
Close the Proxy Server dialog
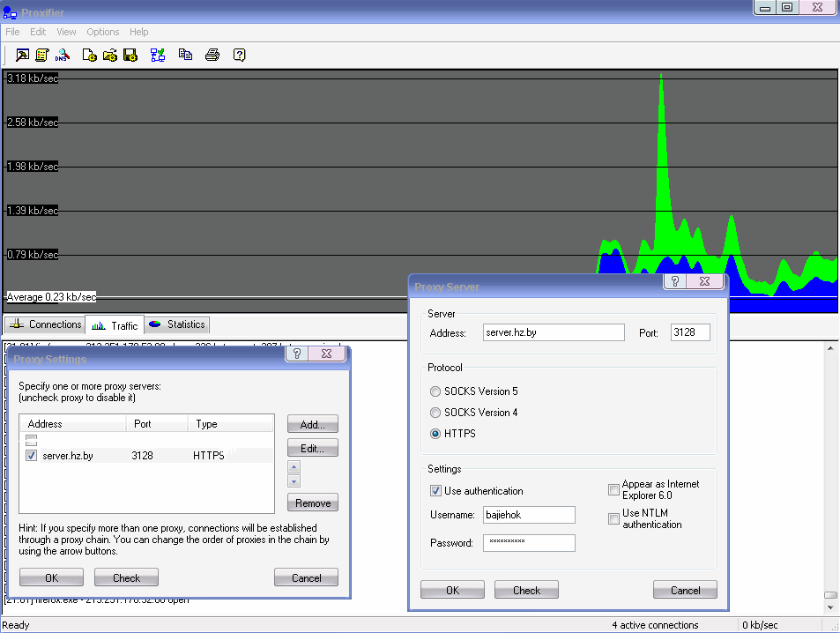(704, 281)
